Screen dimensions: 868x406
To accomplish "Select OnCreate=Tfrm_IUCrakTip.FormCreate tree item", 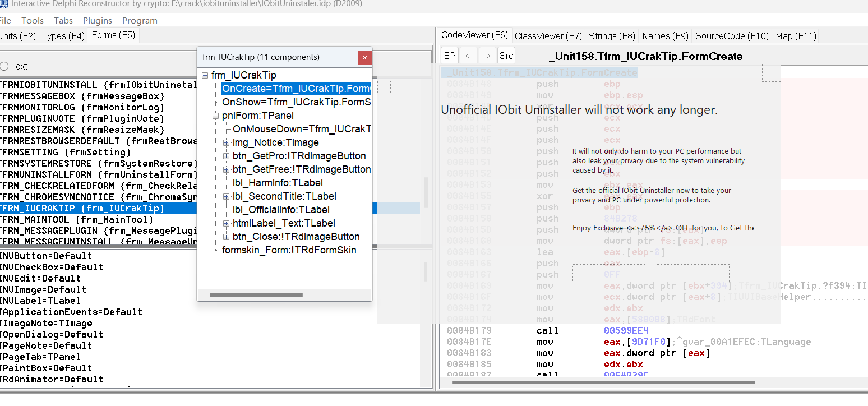I will click(x=296, y=89).
